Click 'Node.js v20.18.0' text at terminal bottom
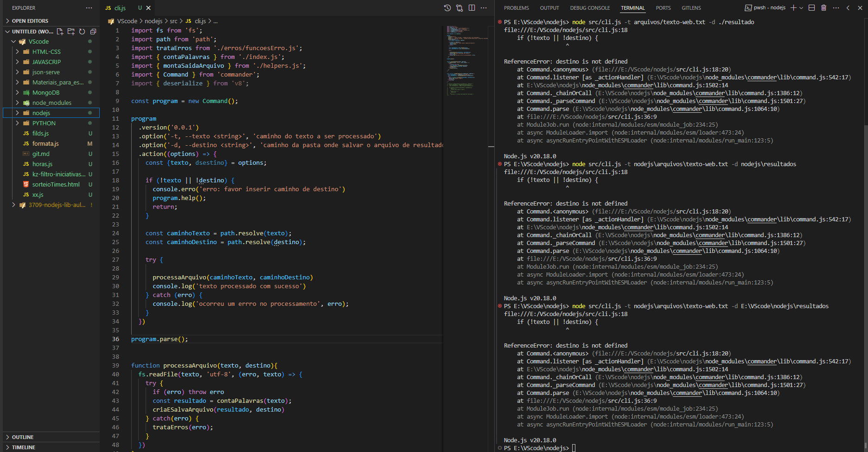Screen dimensions: 868x452 pyautogui.click(x=530, y=440)
